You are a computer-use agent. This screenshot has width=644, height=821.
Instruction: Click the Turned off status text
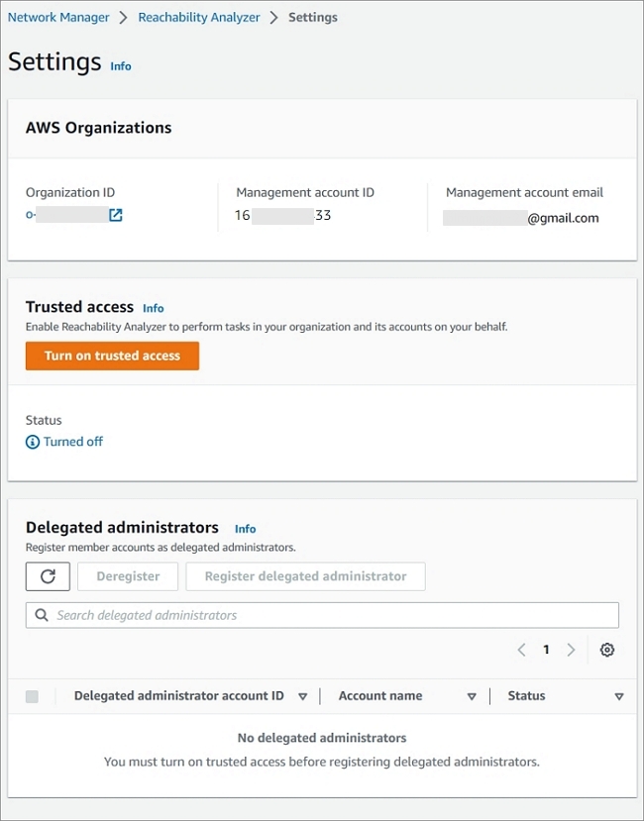(x=73, y=442)
